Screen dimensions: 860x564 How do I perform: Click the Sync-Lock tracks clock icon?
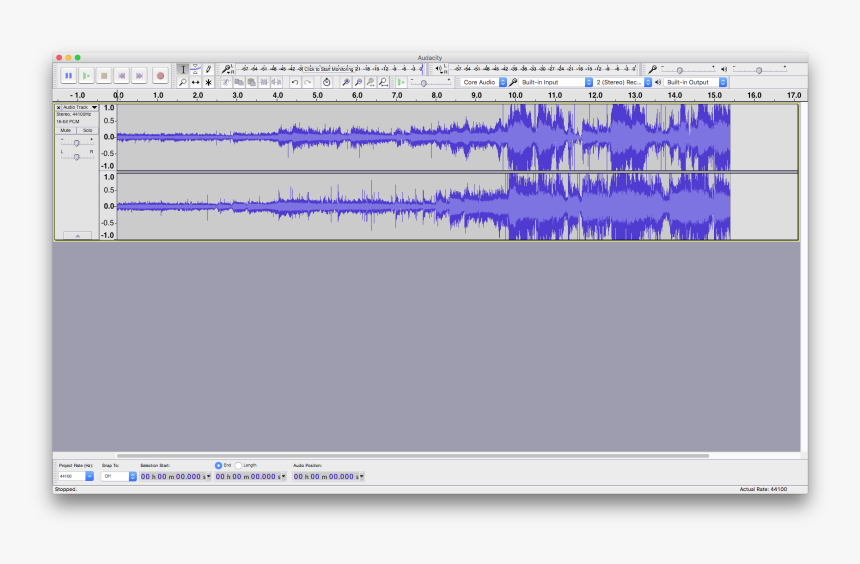pos(326,82)
